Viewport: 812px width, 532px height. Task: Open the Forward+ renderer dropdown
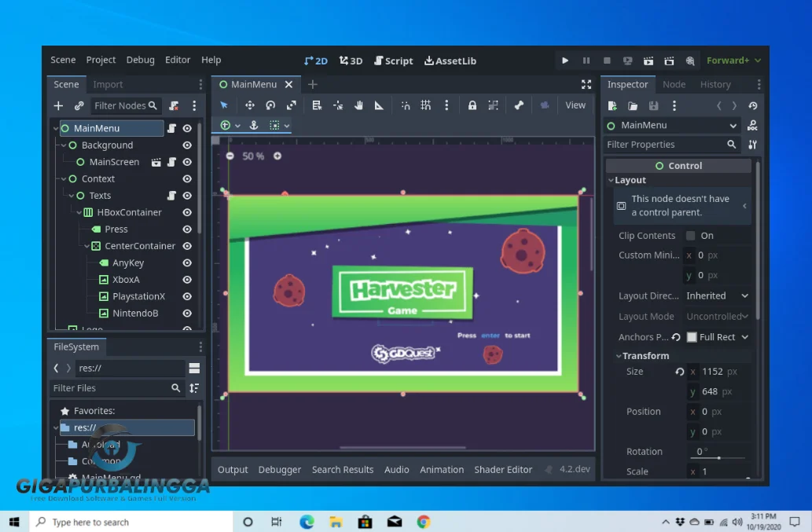[733, 60]
